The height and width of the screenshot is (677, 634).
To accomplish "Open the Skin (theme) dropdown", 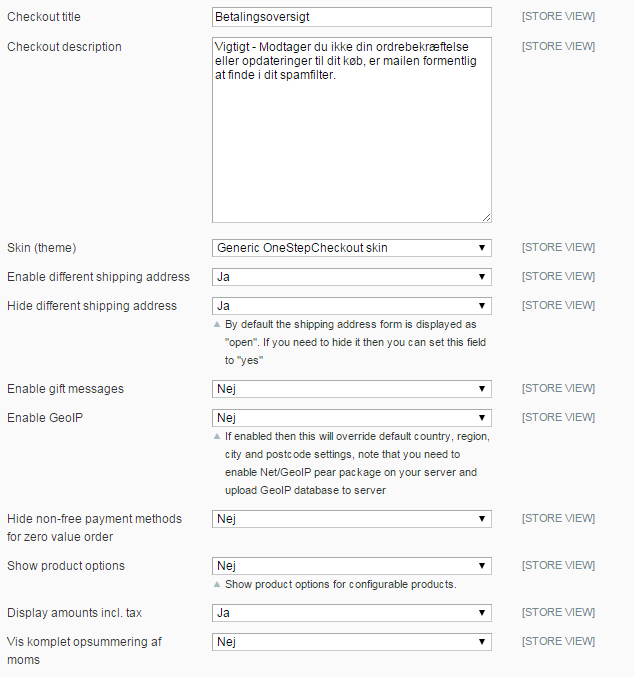I will click(x=351, y=248).
